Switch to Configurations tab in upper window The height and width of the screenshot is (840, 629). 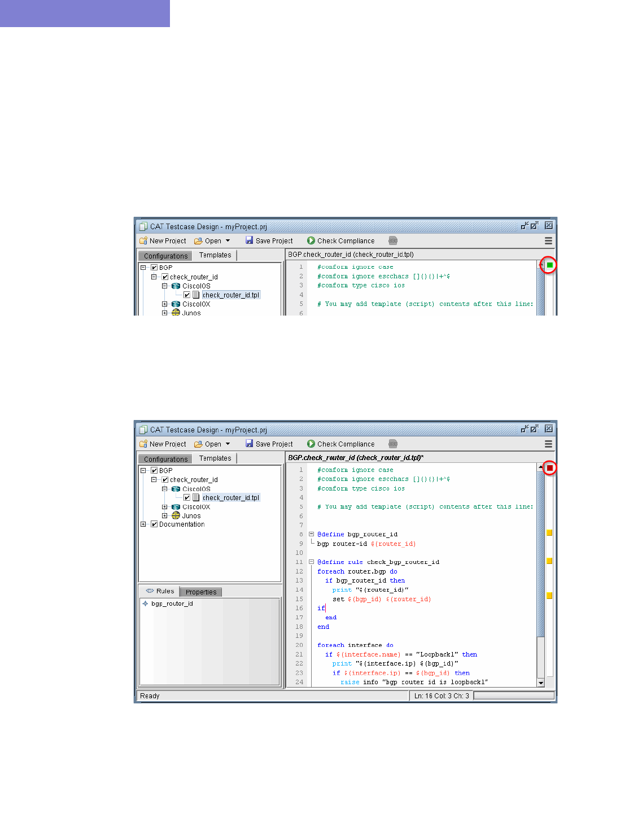coord(165,256)
